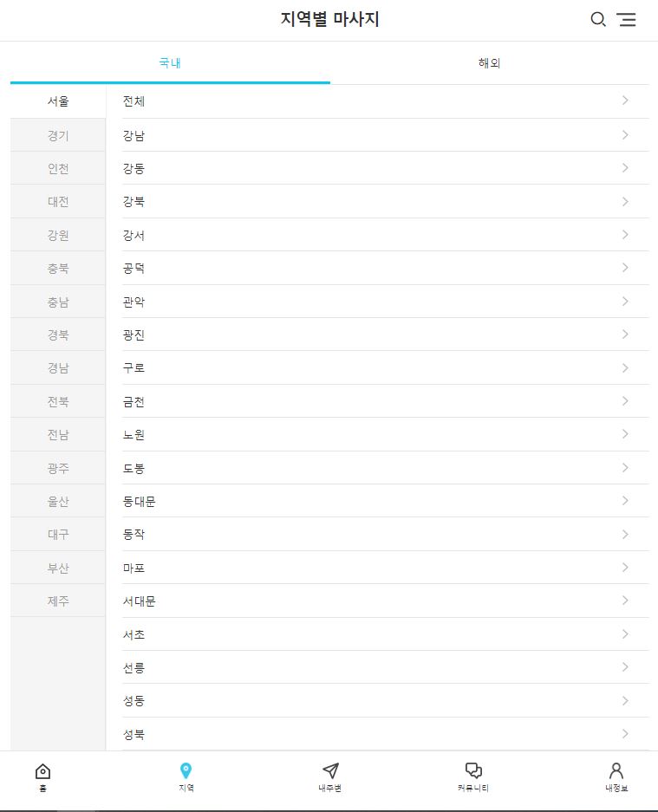Open the 서초 district listing
The image size is (658, 812).
386,634
